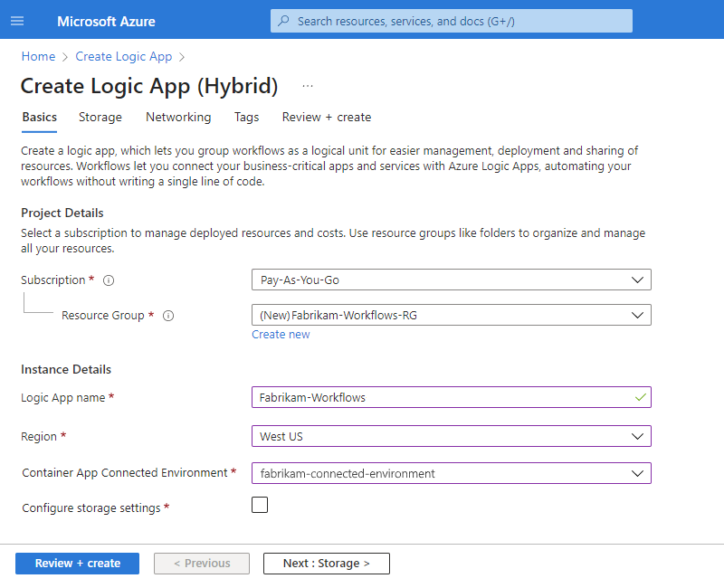724x588 pixels.
Task: Click the Create new resource group link
Action: pyautogui.click(x=281, y=335)
